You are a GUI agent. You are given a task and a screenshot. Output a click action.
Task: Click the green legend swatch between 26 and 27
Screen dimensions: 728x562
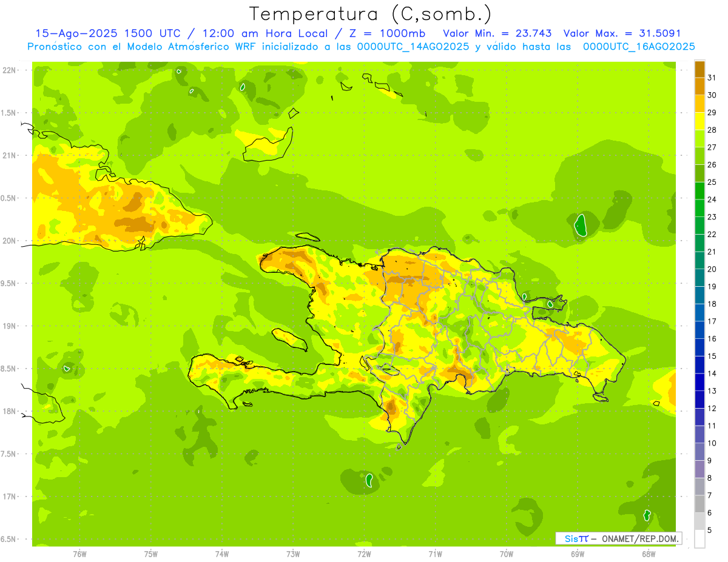point(699,156)
